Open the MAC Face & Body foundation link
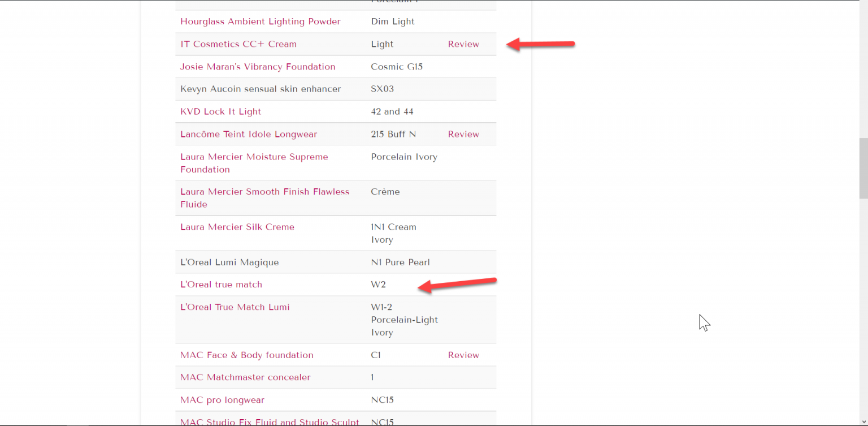 click(246, 355)
